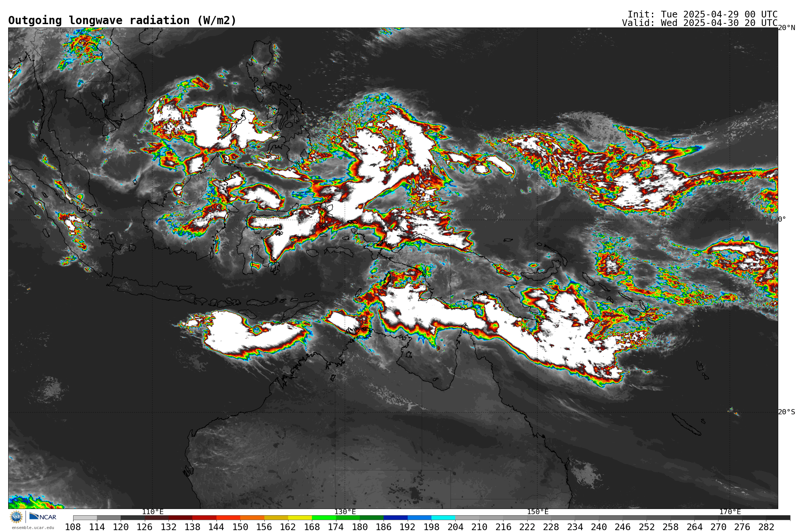
Task: Click the colorbar value 282
Action: pyautogui.click(x=766, y=527)
